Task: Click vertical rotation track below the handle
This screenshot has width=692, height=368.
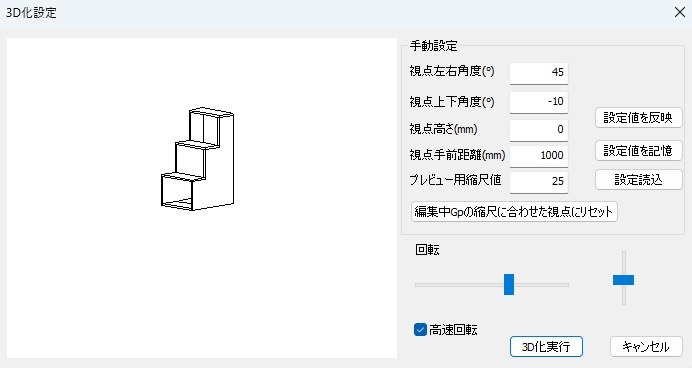Action: 624,295
